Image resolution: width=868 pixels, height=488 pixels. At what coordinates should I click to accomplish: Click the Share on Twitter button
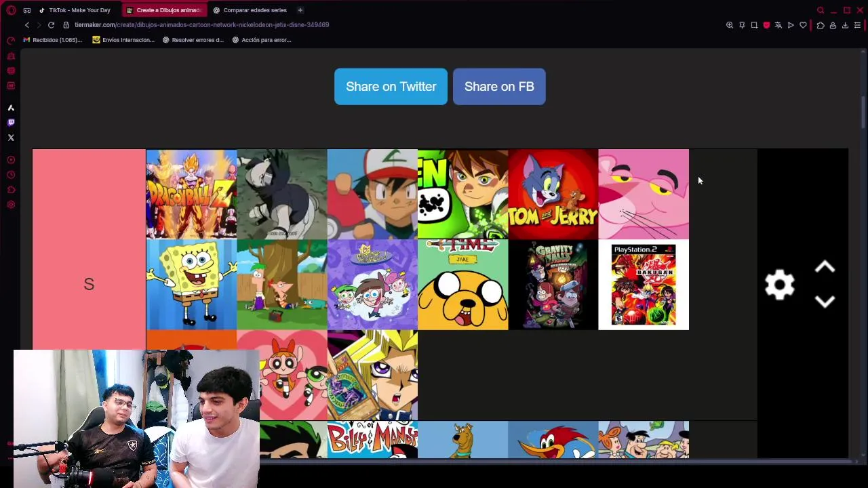point(391,87)
